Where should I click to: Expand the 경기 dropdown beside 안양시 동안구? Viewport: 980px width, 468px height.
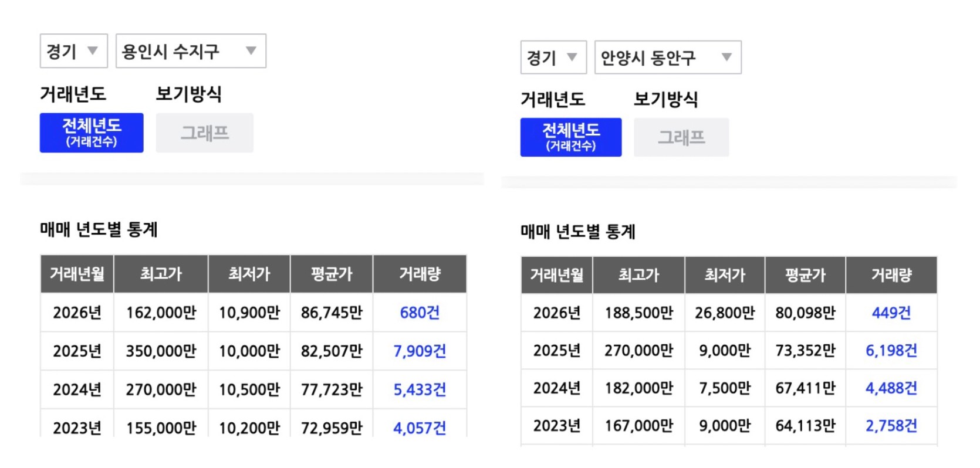point(553,57)
